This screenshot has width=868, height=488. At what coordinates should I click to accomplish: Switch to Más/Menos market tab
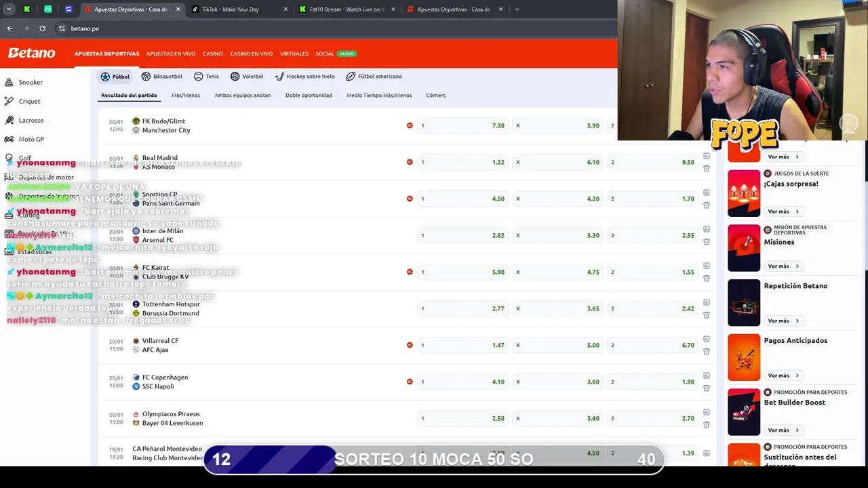186,96
